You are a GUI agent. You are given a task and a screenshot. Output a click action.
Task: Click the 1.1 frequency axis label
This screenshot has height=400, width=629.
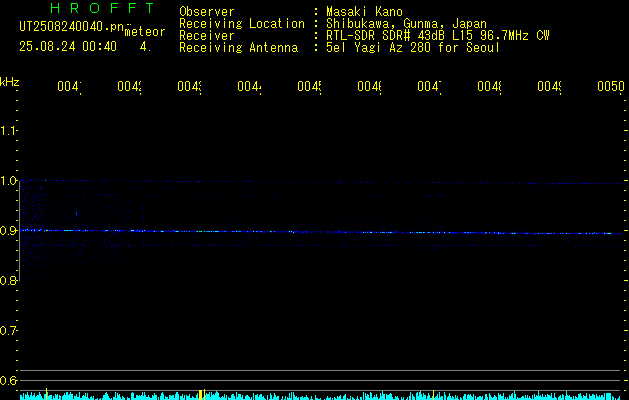(x=9, y=130)
